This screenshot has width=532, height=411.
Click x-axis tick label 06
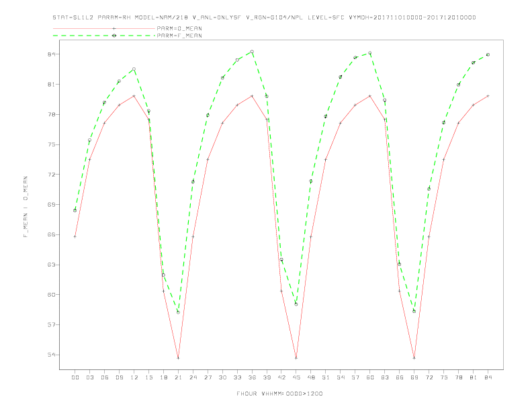pos(105,377)
